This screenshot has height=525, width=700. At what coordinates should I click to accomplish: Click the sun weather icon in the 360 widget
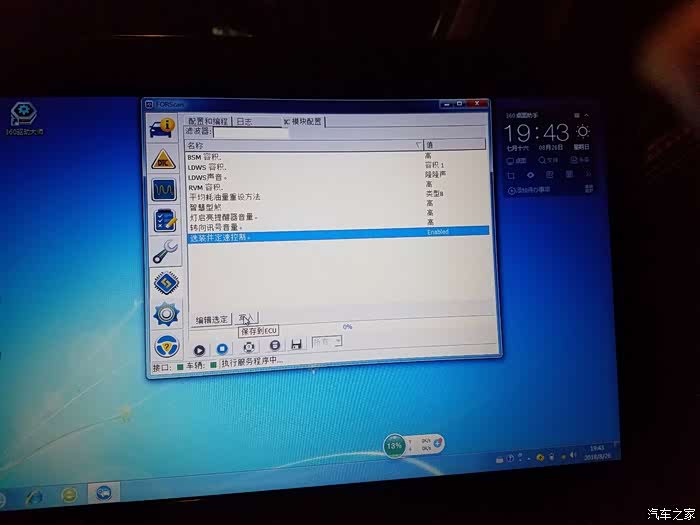pos(583,131)
